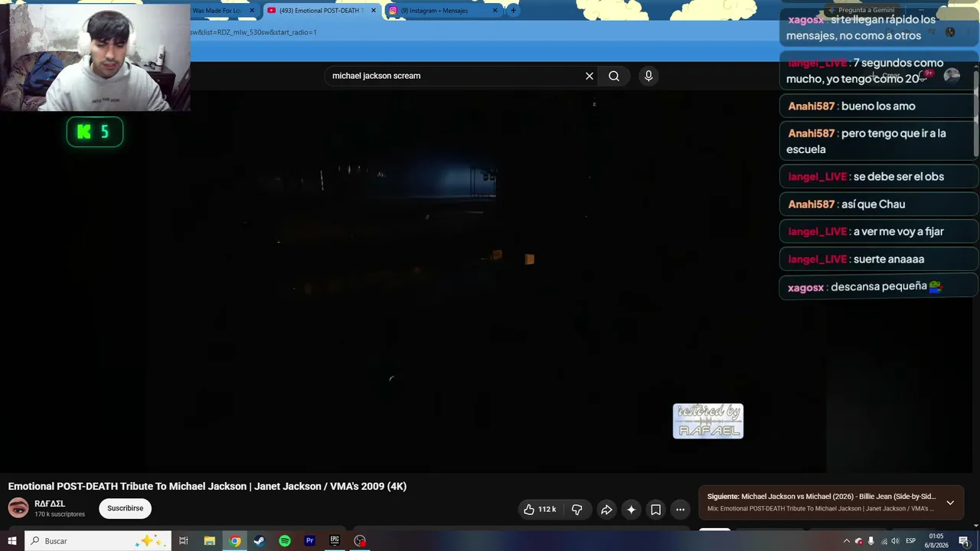The width and height of the screenshot is (980, 551).
Task: Click chat message a ver me voy a fijar
Action: click(879, 232)
